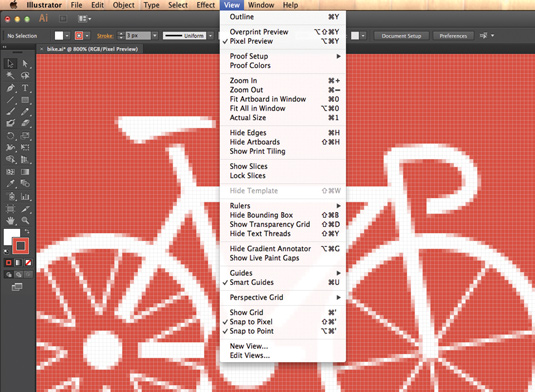The image size is (535, 392).
Task: Activate the Type tool
Action: click(x=25, y=88)
